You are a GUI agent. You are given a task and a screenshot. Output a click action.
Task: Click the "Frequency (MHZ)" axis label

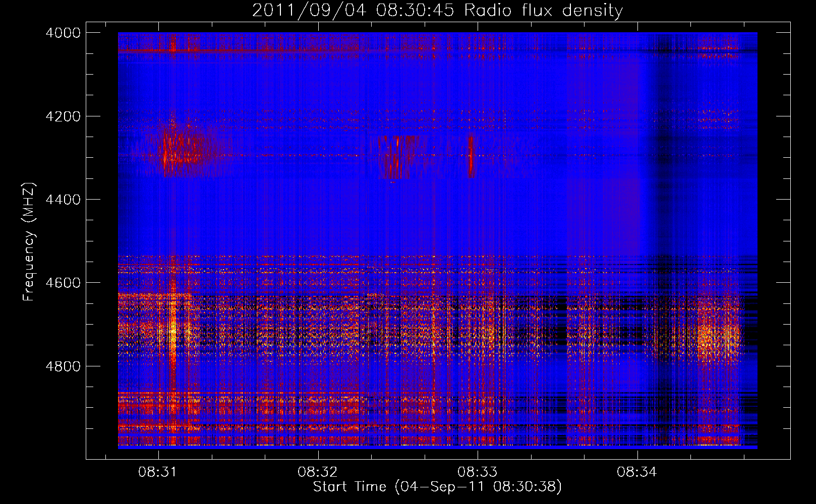[29, 242]
